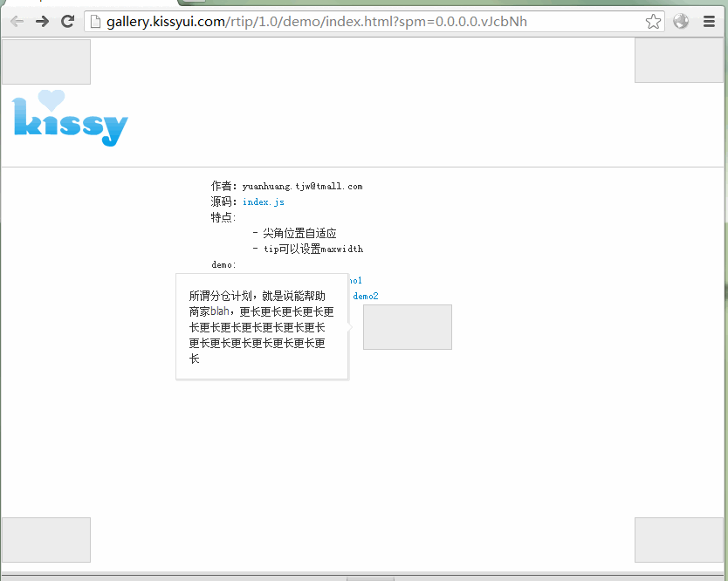This screenshot has width=728, height=581.
Task: Open the demo2 link
Action: [366, 297]
